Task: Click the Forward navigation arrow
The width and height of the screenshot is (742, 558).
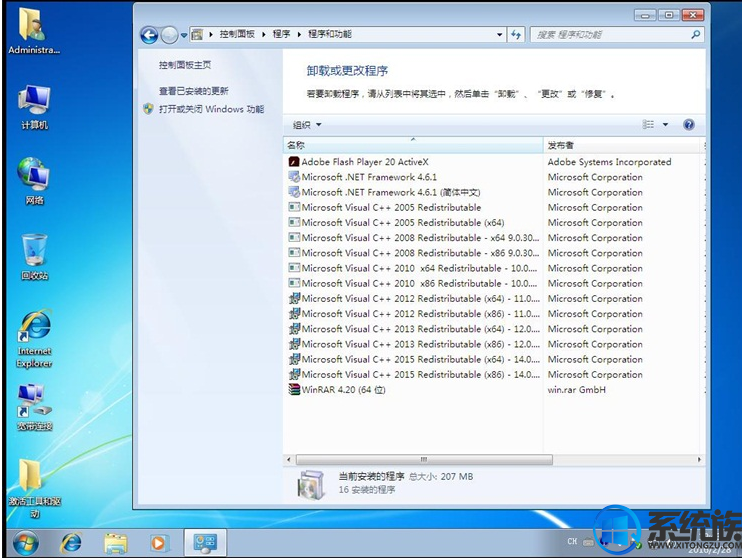Action: [169, 35]
